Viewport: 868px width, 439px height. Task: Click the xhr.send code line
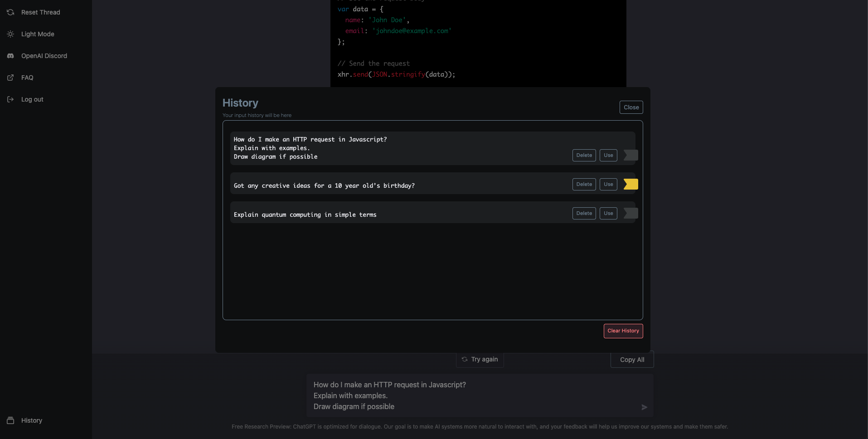(396, 74)
